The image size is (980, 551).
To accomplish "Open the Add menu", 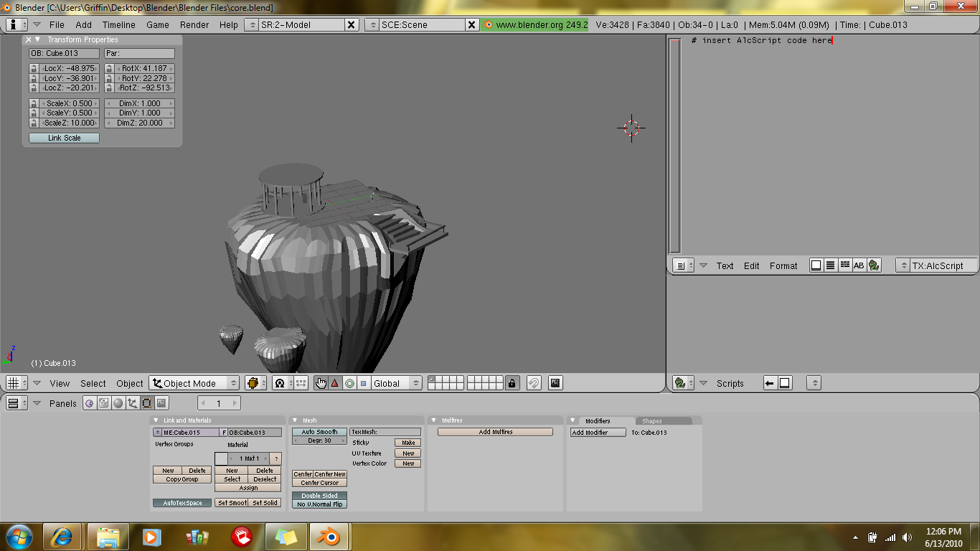I will click(x=83, y=24).
